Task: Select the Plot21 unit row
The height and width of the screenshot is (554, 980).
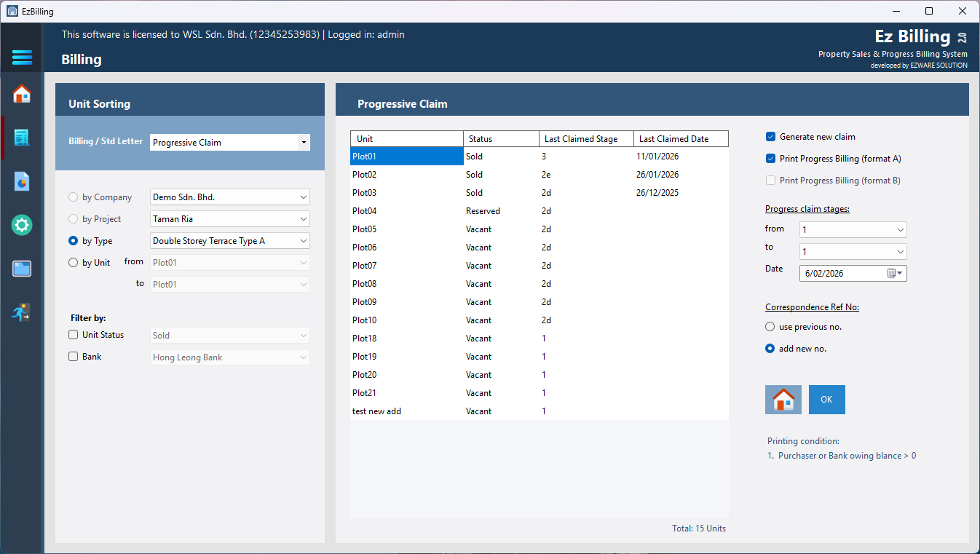Action: point(540,393)
